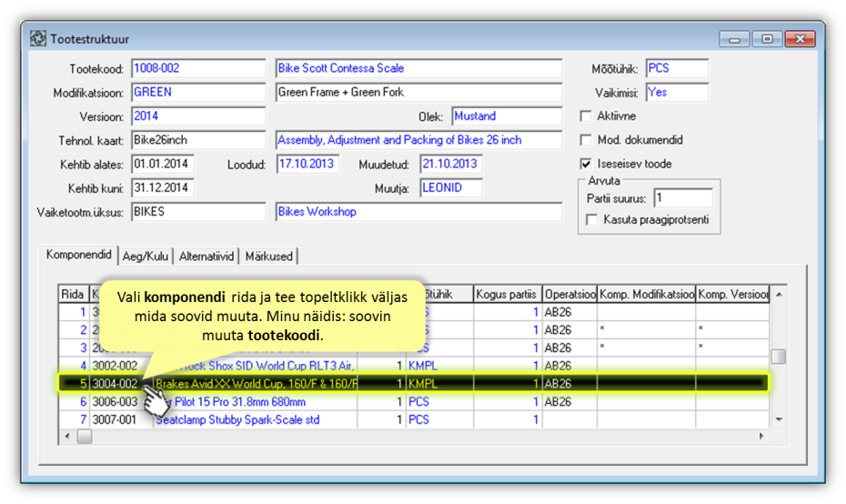The width and height of the screenshot is (846, 504).
Task: Switch to the Komponendid tab
Action: [79, 255]
